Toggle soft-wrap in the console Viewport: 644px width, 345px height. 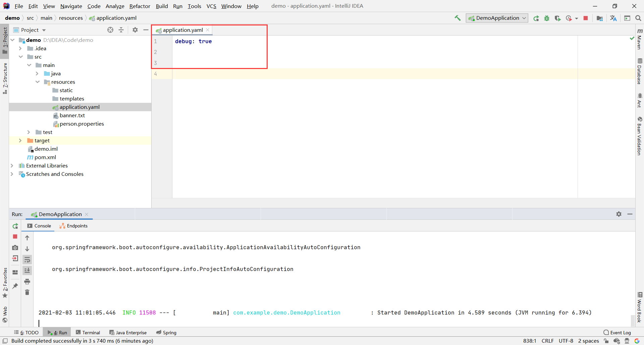(x=27, y=260)
